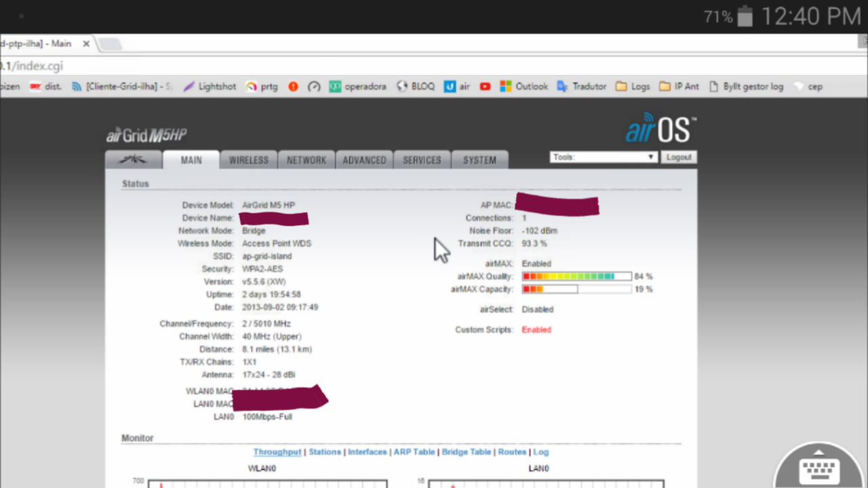
Task: Click the antenna value '17x24 - 28 dBi'
Action: click(x=269, y=375)
